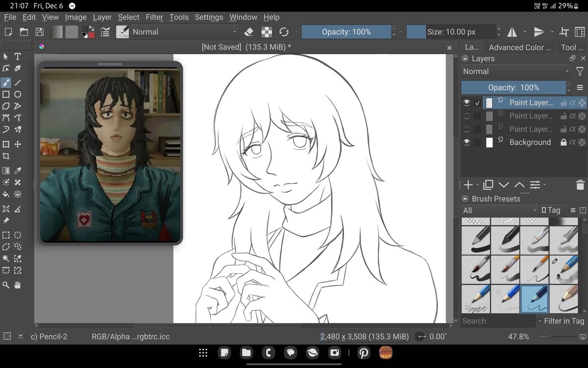Adjust the brush Opacity 100% slider
This screenshot has height=368, width=588.
pyautogui.click(x=346, y=32)
